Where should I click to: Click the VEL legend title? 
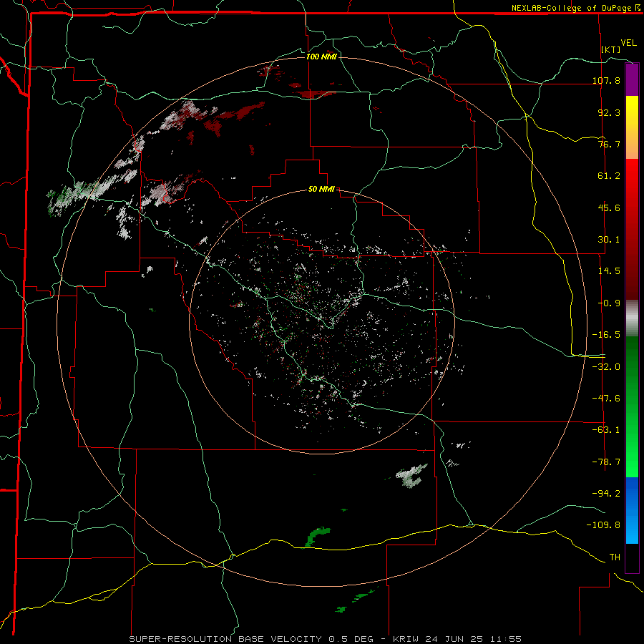click(628, 43)
